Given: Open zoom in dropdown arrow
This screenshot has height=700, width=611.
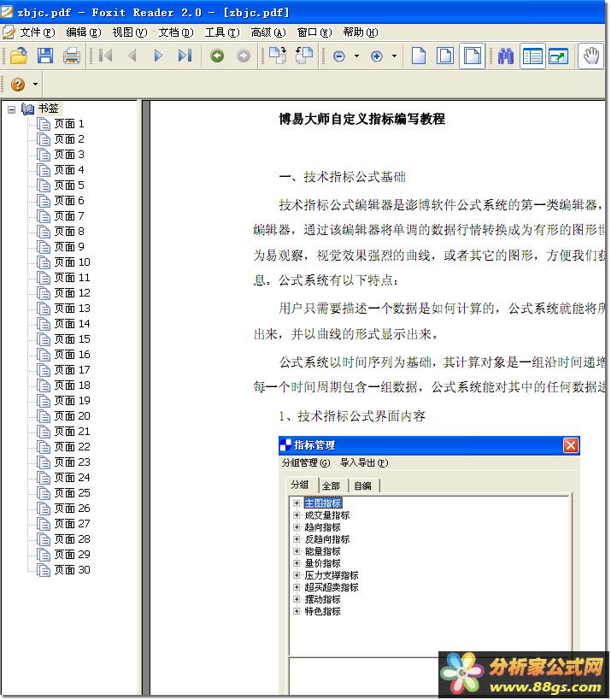Looking at the screenshot, I should click(394, 56).
